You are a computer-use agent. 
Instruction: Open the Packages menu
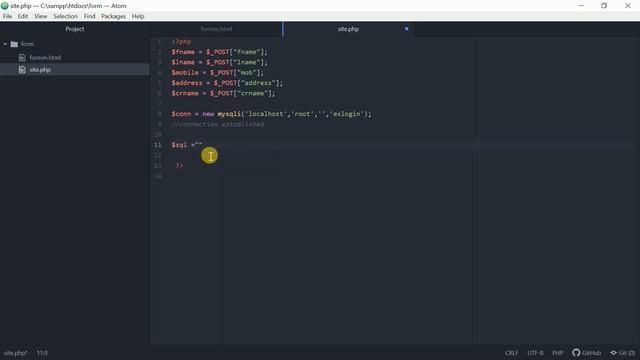point(113,16)
